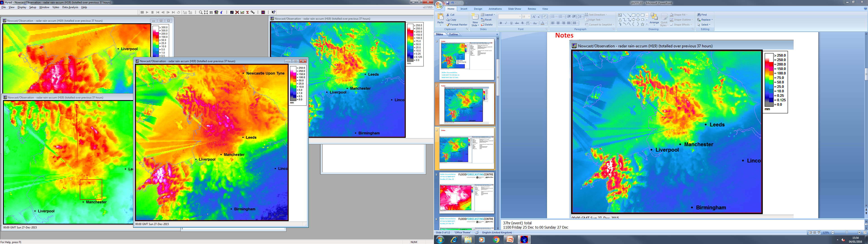Toggle Underline formatting in PowerPoint
Screen dimensions: 868x244
[x=512, y=23]
